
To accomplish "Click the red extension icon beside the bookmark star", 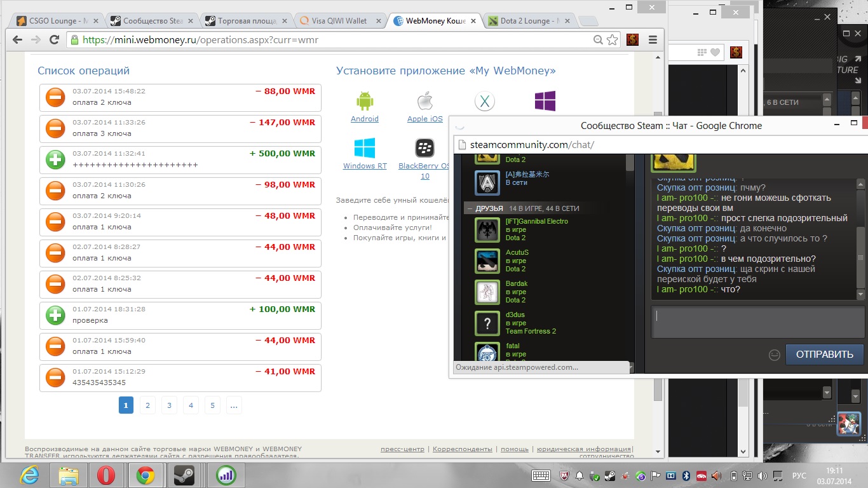I will point(632,39).
